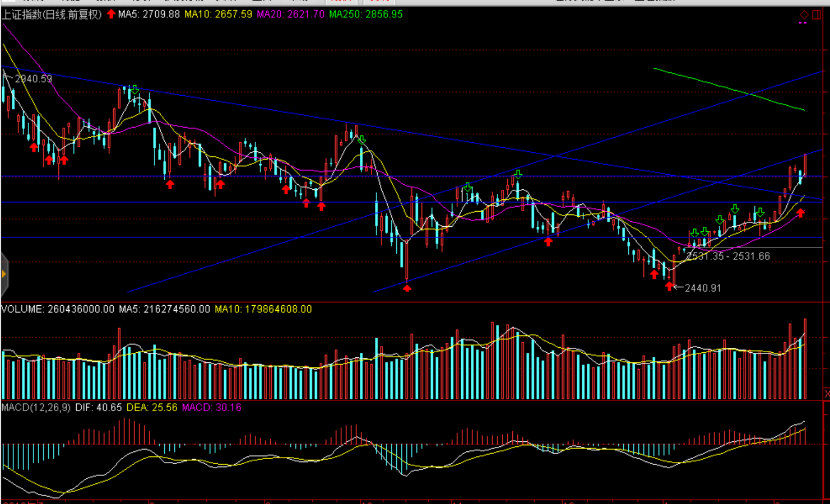Click the red buy arrow below the 2440.91 low
This screenshot has height=504, width=830.
point(669,286)
